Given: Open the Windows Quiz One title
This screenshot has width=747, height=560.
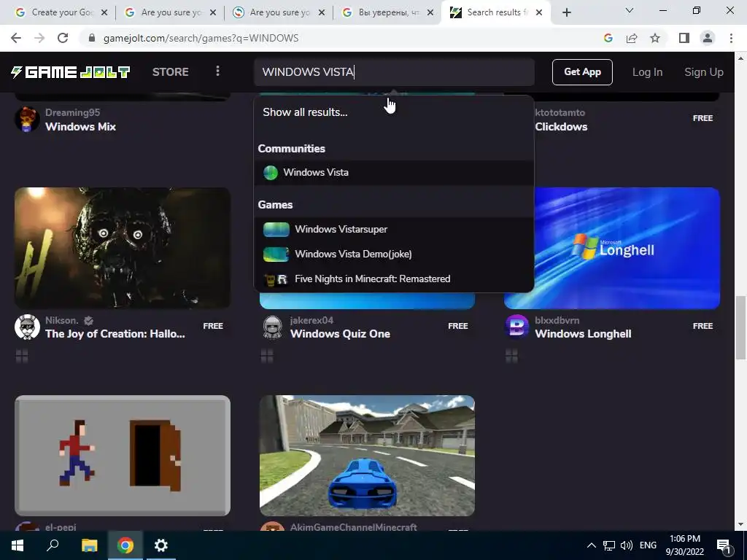Looking at the screenshot, I should [340, 334].
